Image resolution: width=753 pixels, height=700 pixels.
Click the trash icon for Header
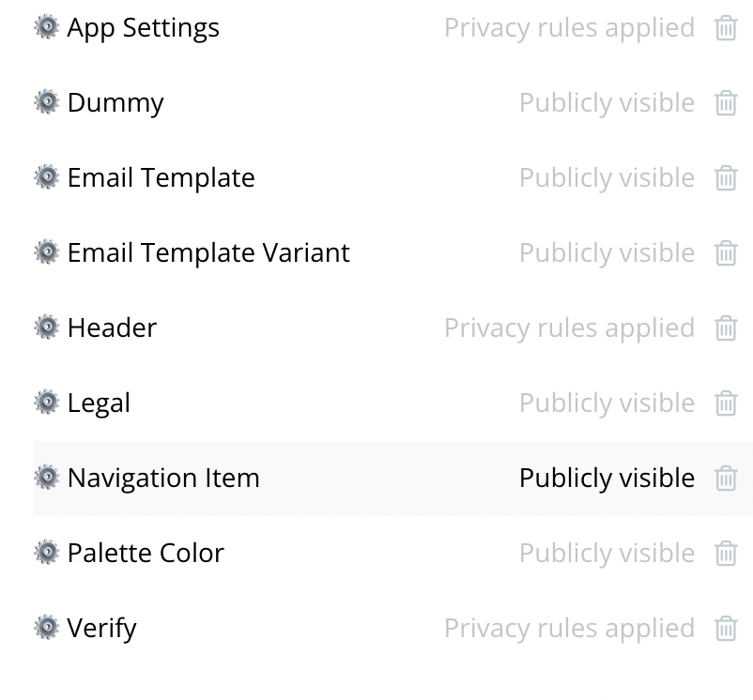726,328
